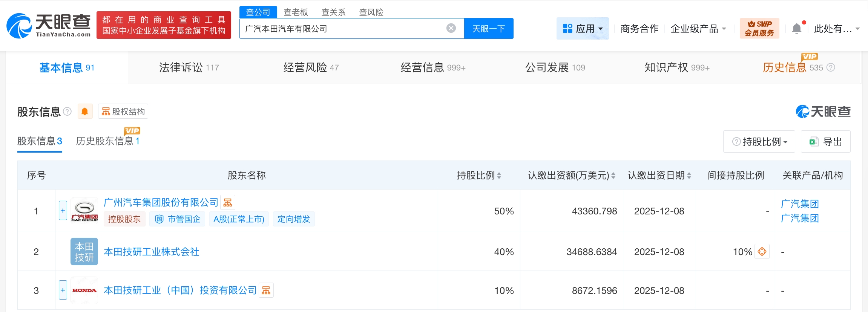Image resolution: width=868 pixels, height=312 pixels.
Task: Click the company search input field
Action: (x=343, y=29)
